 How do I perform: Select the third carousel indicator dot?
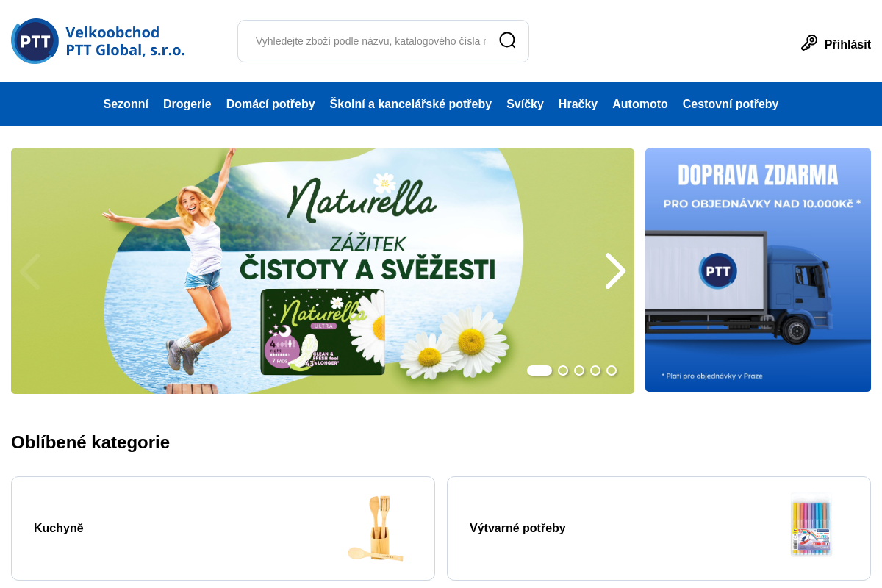(x=579, y=370)
